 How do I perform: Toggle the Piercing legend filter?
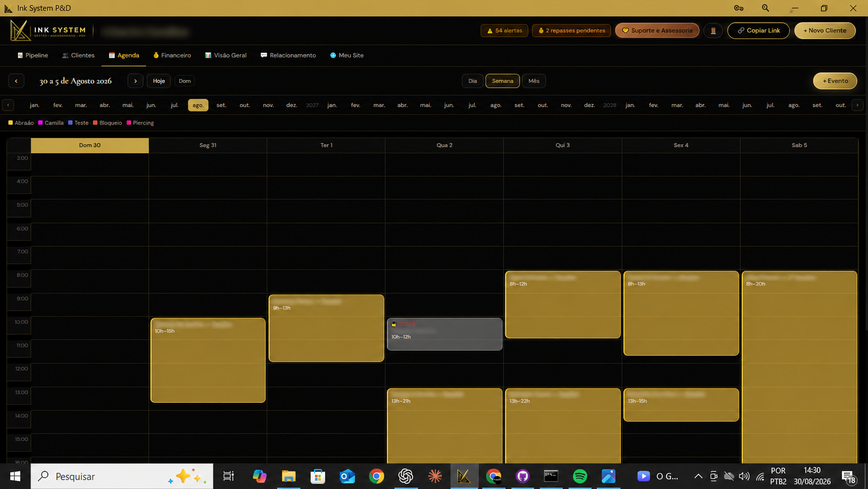click(x=140, y=123)
